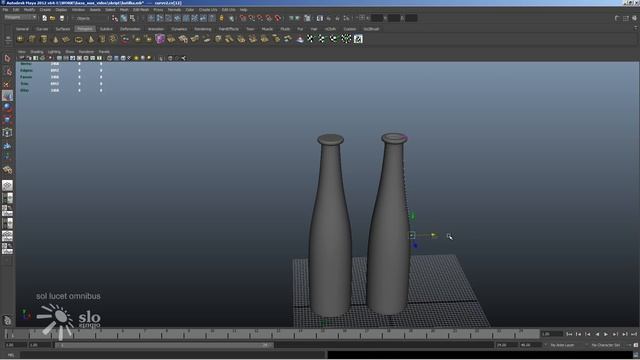Viewport: 640px width, 360px height.
Task: Activate the Rotate tool in the toolbox
Action: tap(7, 108)
